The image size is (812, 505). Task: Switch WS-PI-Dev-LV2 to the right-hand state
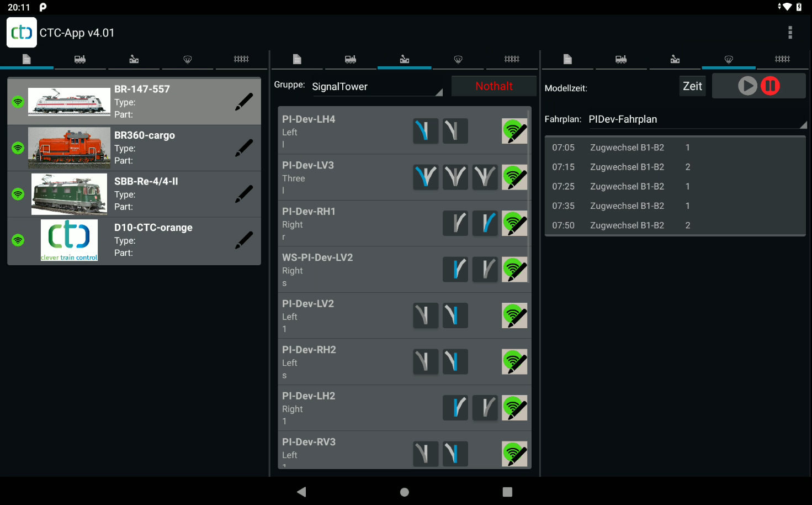(x=485, y=270)
